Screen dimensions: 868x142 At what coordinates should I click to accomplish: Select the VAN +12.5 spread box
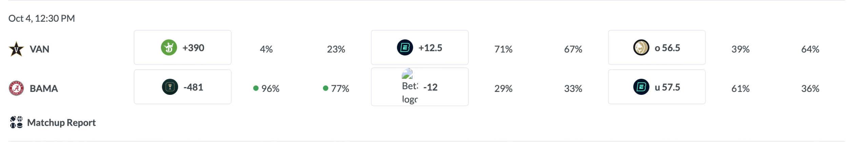[419, 47]
